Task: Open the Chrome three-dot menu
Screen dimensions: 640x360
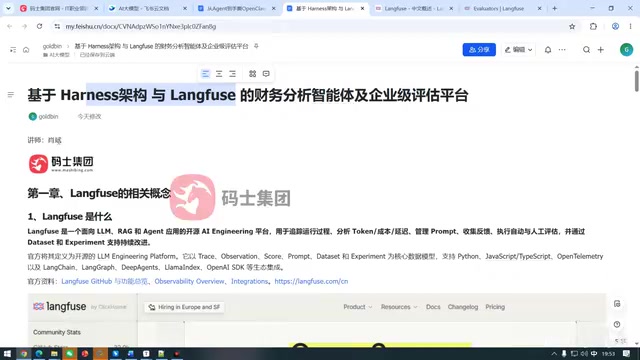Action: pyautogui.click(x=630, y=27)
